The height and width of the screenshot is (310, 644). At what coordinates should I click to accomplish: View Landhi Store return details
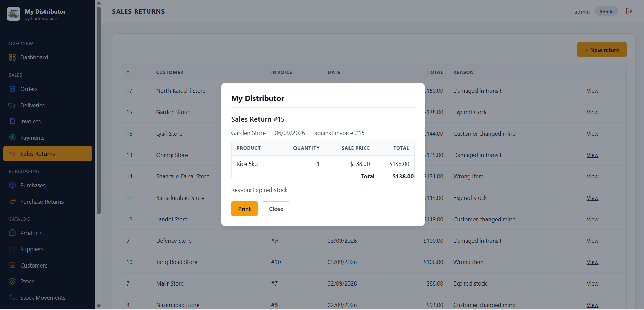[592, 219]
